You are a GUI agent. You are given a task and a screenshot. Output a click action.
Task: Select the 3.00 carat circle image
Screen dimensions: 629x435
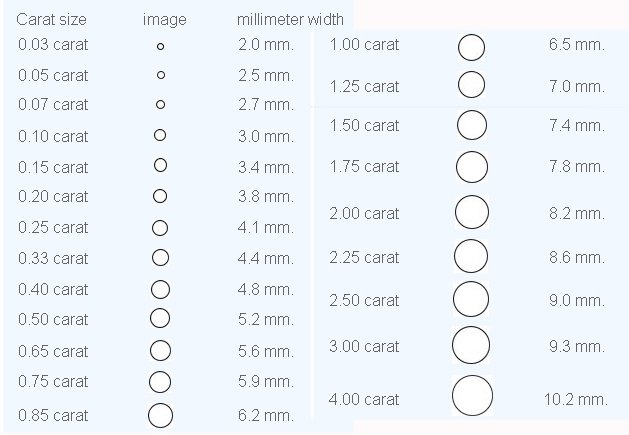(x=471, y=346)
